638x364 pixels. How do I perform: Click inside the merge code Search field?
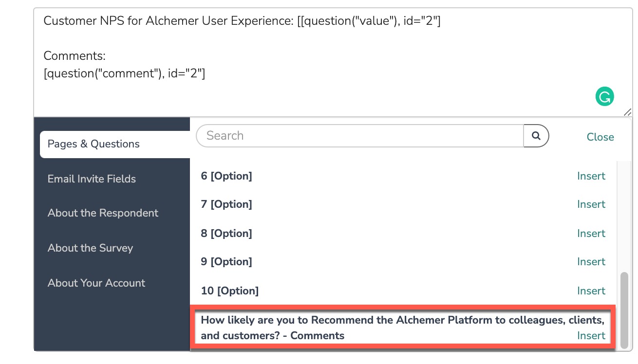click(x=359, y=136)
